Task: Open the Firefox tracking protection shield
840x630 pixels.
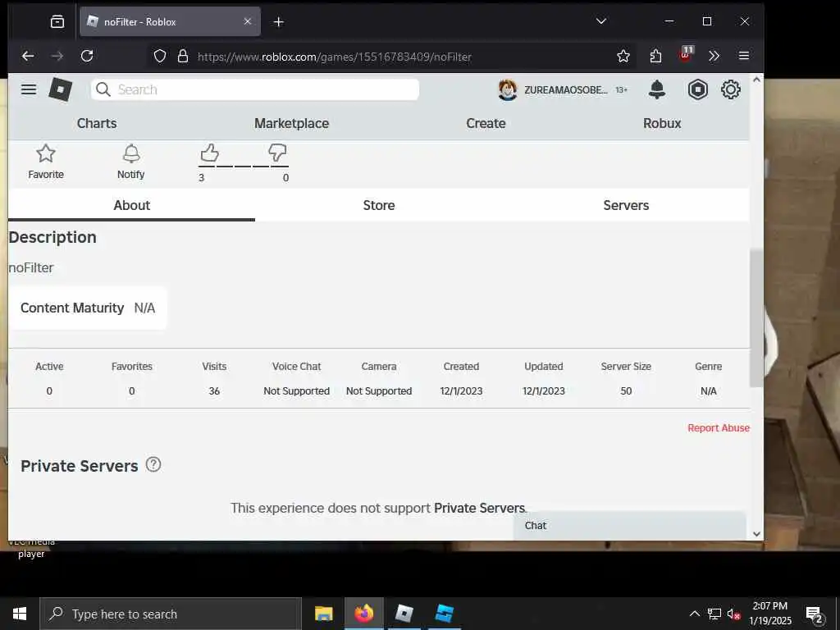Action: point(160,57)
